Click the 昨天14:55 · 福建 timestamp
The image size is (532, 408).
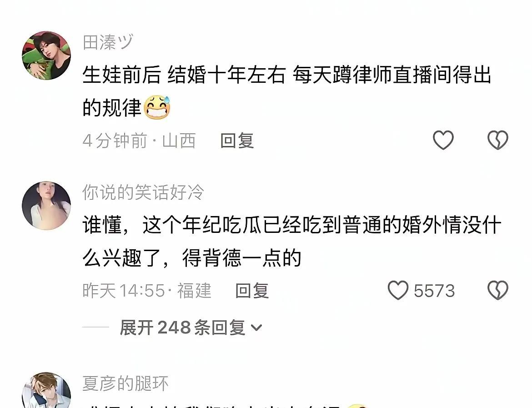point(147,291)
